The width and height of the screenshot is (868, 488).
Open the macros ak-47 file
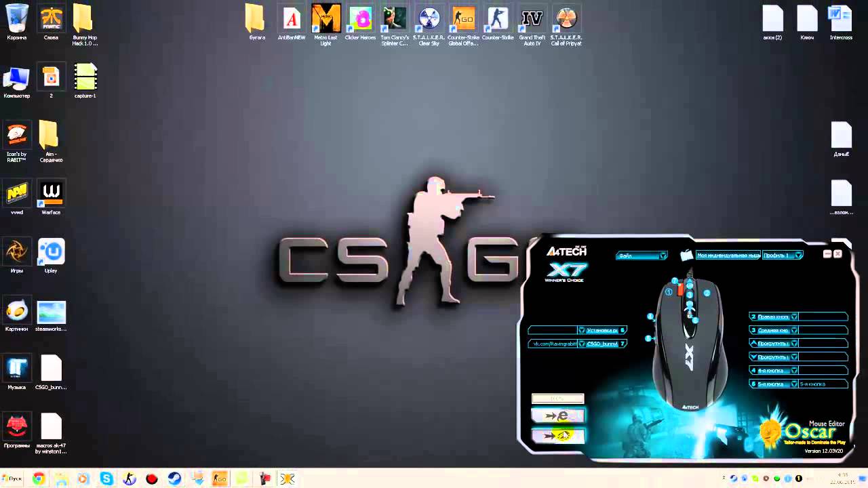pos(51,434)
